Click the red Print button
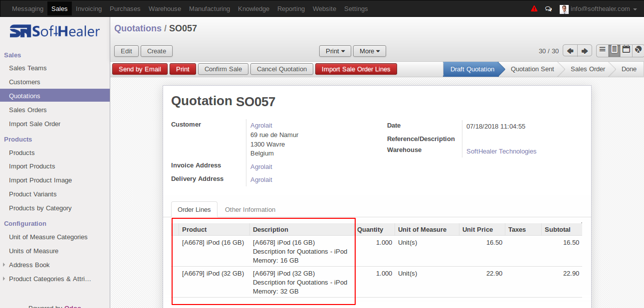 pos(183,69)
